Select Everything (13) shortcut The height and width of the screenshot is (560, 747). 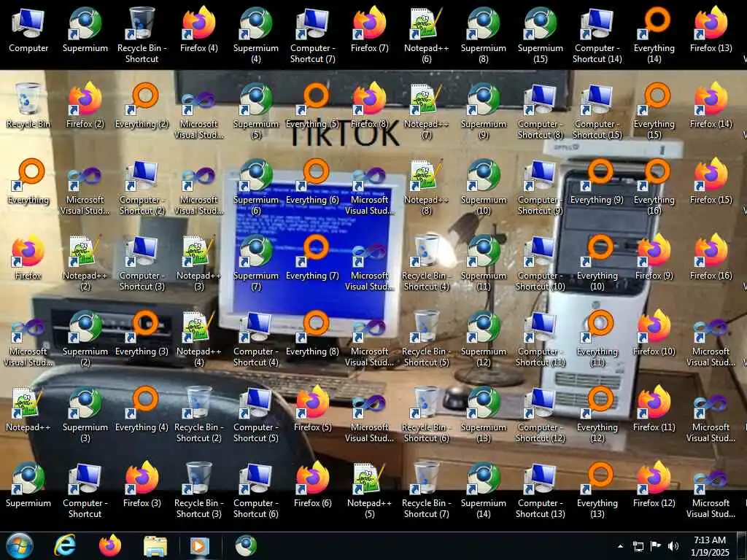[597, 489]
